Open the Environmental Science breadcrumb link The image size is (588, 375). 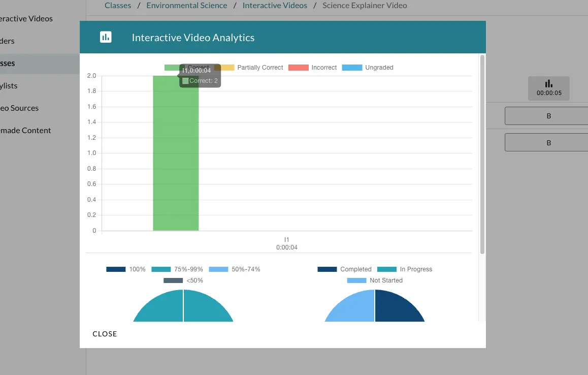click(x=187, y=5)
